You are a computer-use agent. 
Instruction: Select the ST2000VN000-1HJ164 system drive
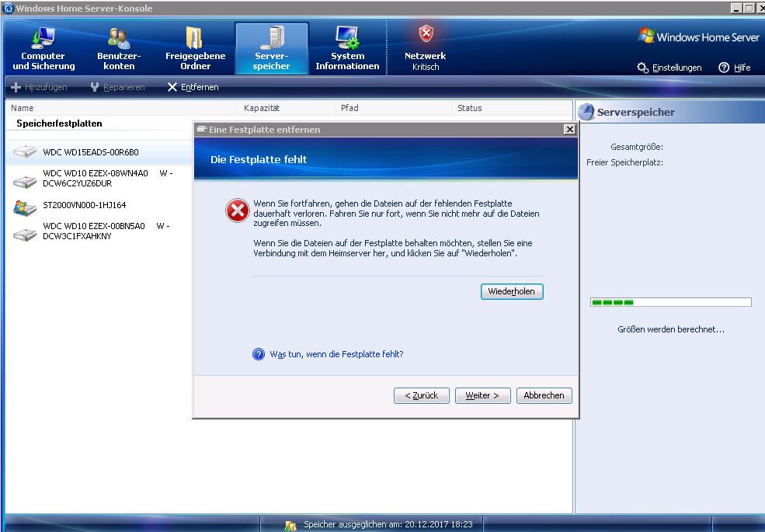tap(84, 205)
